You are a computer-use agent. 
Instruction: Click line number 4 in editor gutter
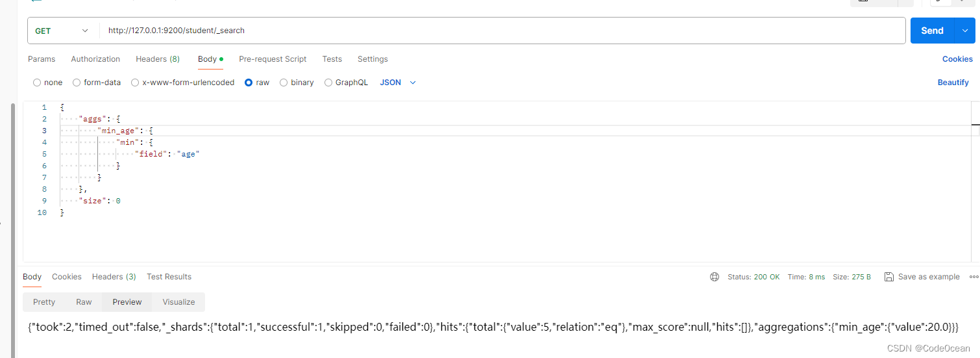click(44, 142)
